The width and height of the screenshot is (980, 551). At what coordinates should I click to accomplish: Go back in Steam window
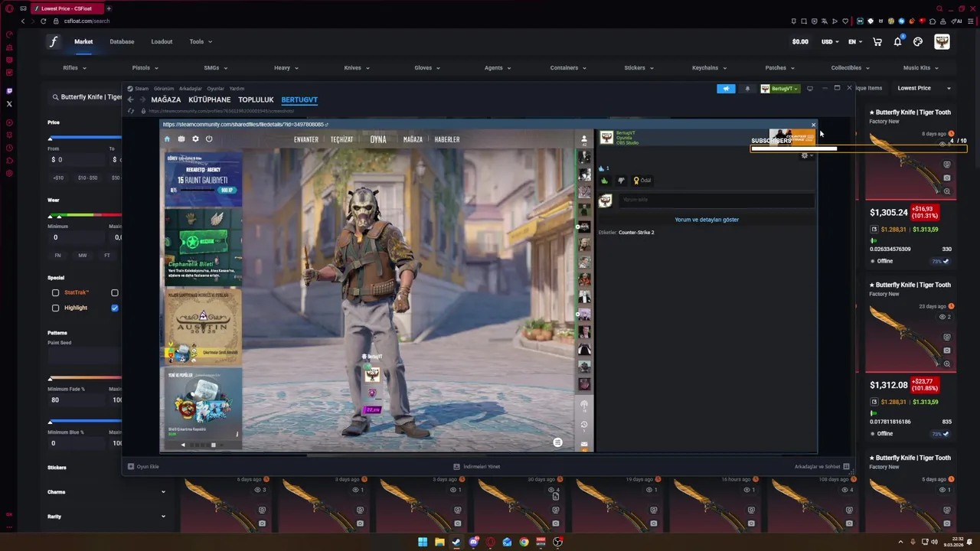click(130, 99)
